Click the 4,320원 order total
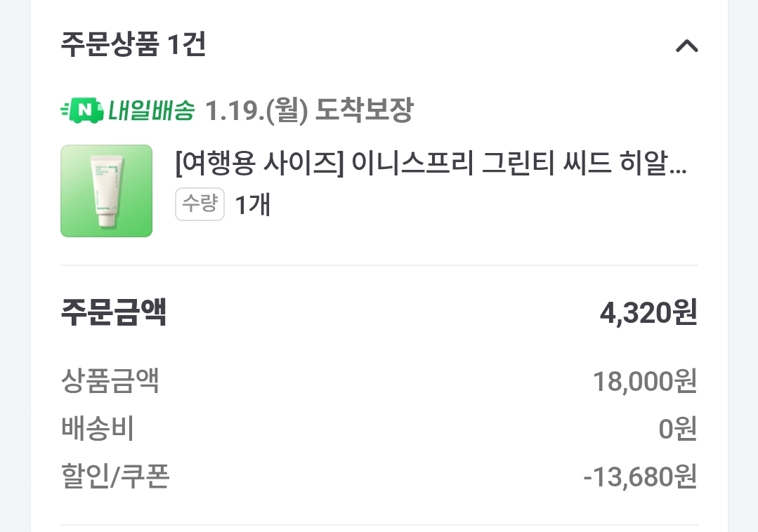 [648, 314]
